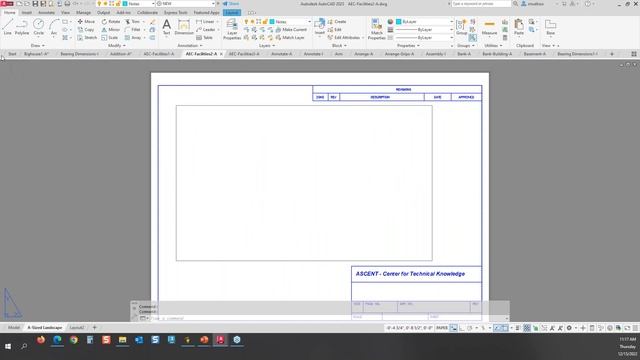This screenshot has width=640, height=360.
Task: Toggle 2D object snap in status bar
Action: [x=505, y=328]
